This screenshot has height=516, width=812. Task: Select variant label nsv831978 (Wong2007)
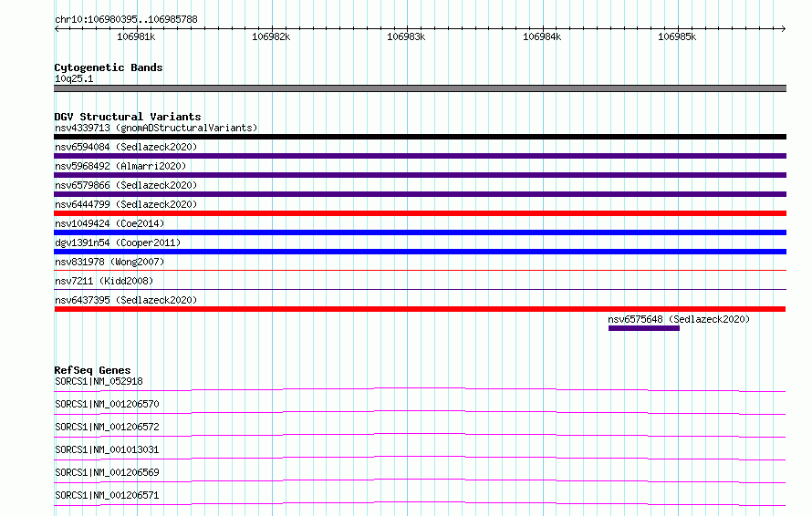[x=109, y=262]
